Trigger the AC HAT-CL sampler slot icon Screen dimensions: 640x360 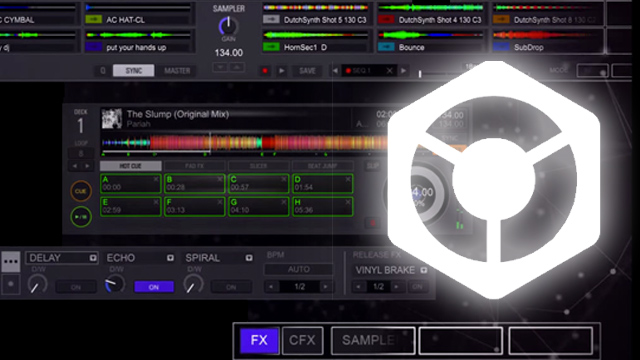93,20
